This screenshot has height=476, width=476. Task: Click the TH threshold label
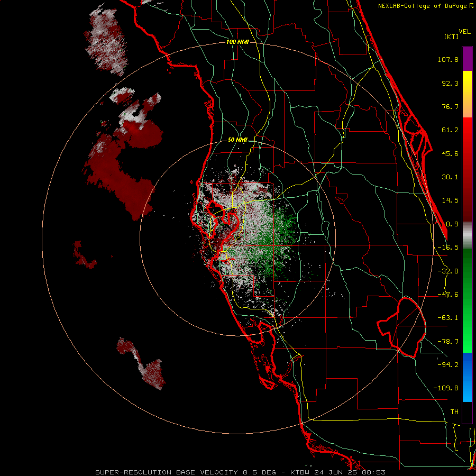[454, 412]
